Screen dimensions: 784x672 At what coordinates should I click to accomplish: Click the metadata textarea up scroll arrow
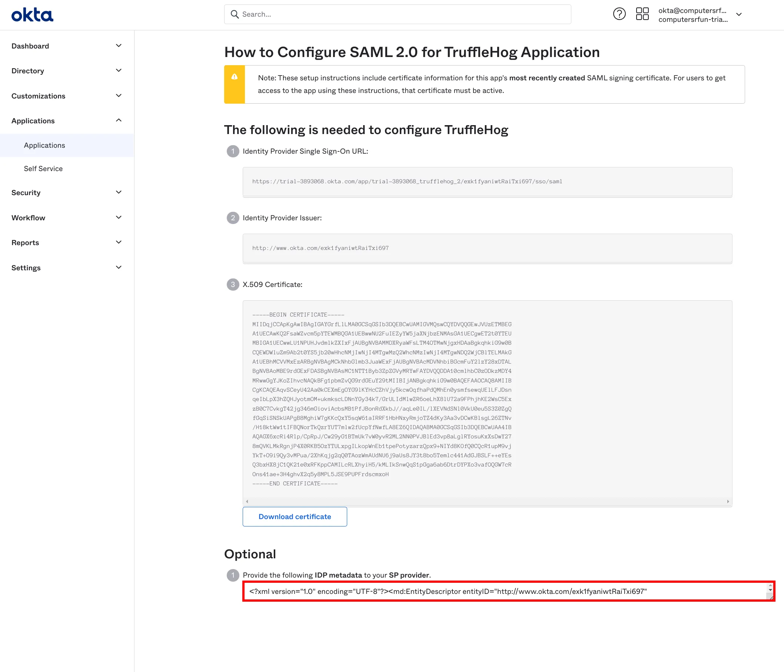tap(770, 585)
